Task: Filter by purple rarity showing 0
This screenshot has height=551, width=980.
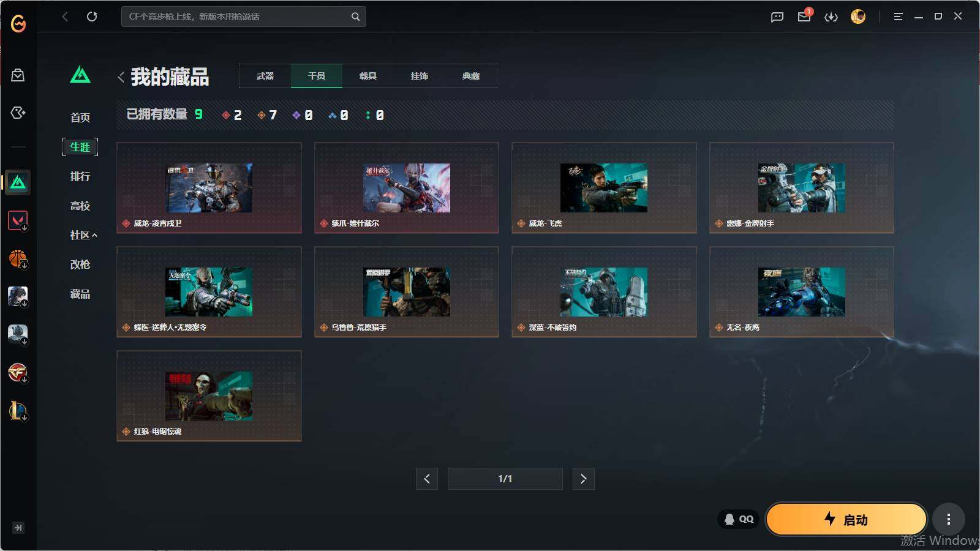Action: point(303,115)
